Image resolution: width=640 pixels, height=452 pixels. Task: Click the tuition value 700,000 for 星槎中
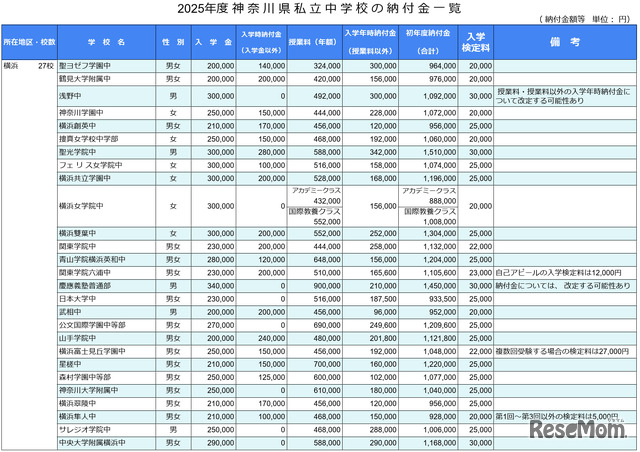[327, 364]
